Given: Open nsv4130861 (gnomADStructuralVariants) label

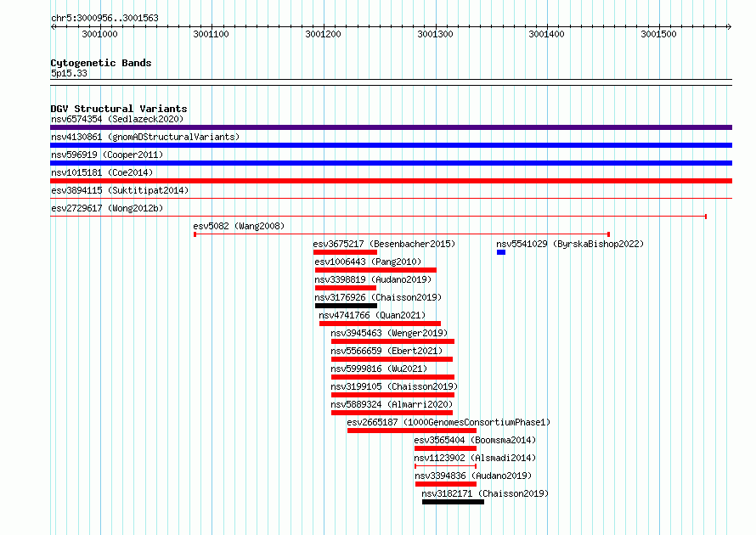Looking at the screenshot, I should coord(145,137).
